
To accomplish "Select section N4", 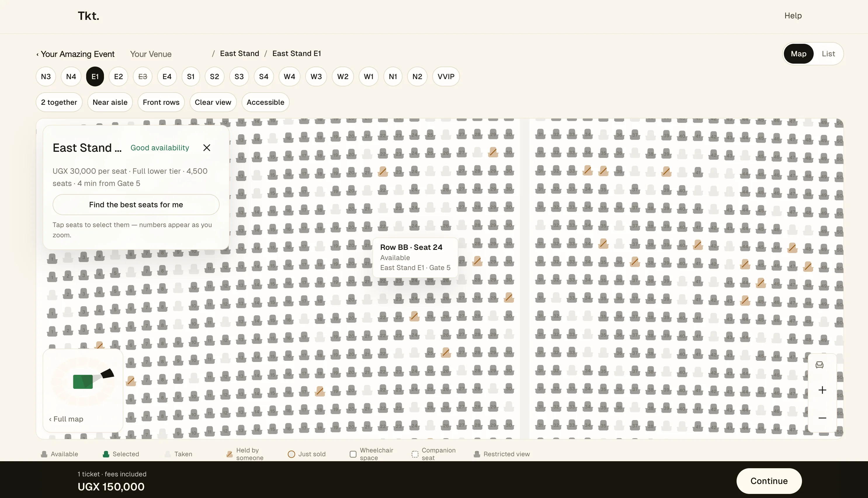I will (71, 76).
